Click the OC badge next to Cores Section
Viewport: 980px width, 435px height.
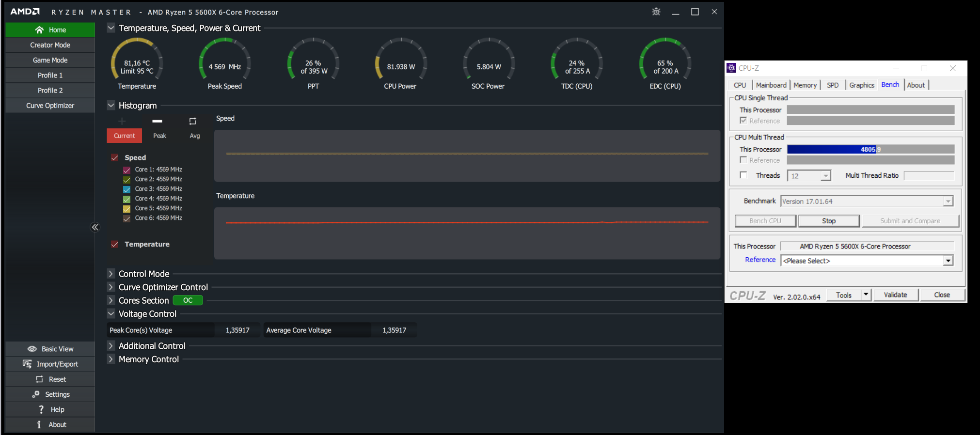point(188,300)
